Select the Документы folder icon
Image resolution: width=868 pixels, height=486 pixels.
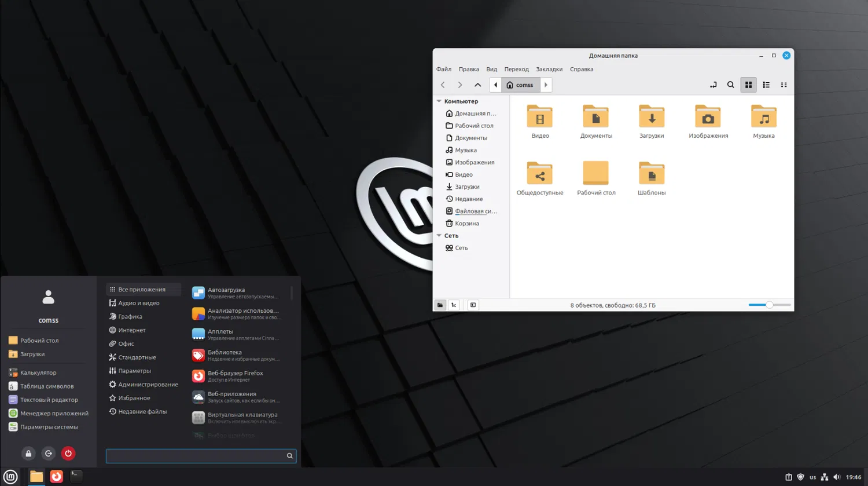(596, 116)
